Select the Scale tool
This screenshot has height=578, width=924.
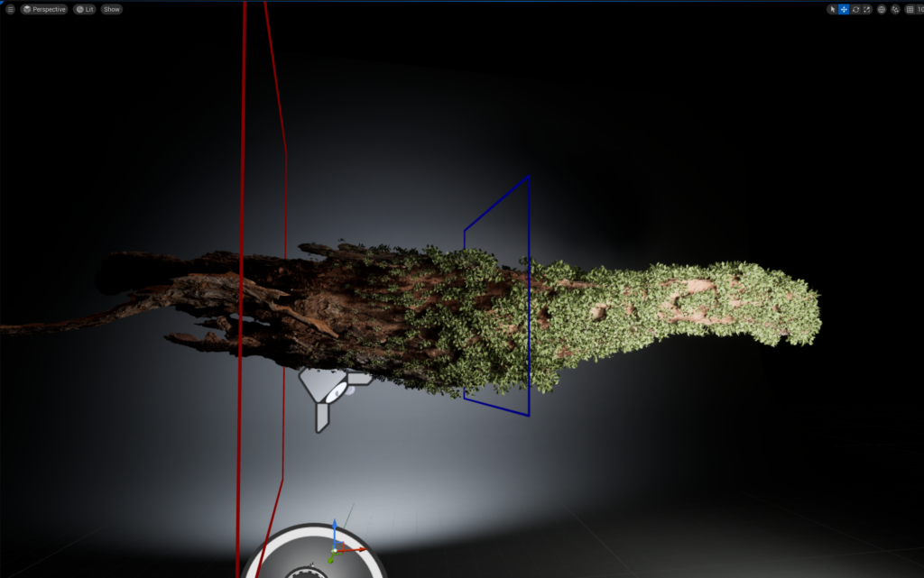click(x=867, y=9)
